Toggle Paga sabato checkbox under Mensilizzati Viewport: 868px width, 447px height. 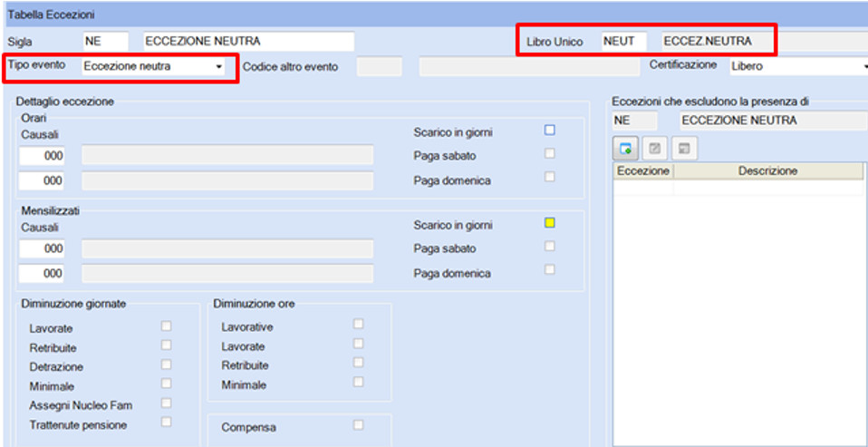point(550,247)
